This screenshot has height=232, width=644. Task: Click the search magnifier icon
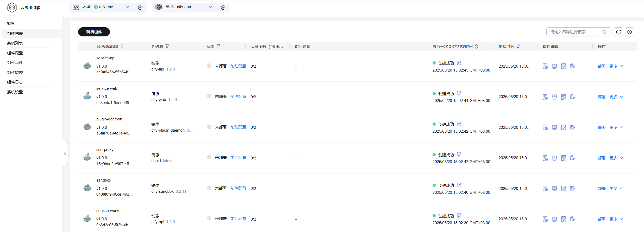pyautogui.click(x=604, y=32)
